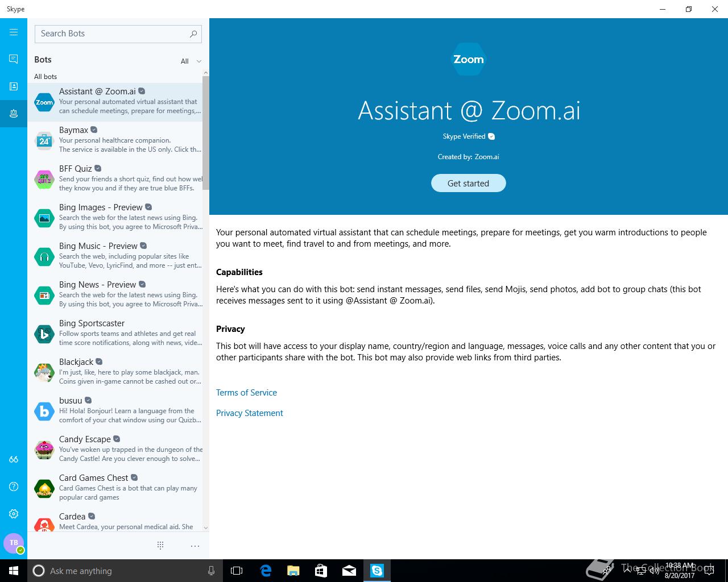The width and height of the screenshot is (728, 582).
Task: Select the Bing Music headphones avatar
Action: tap(44, 257)
